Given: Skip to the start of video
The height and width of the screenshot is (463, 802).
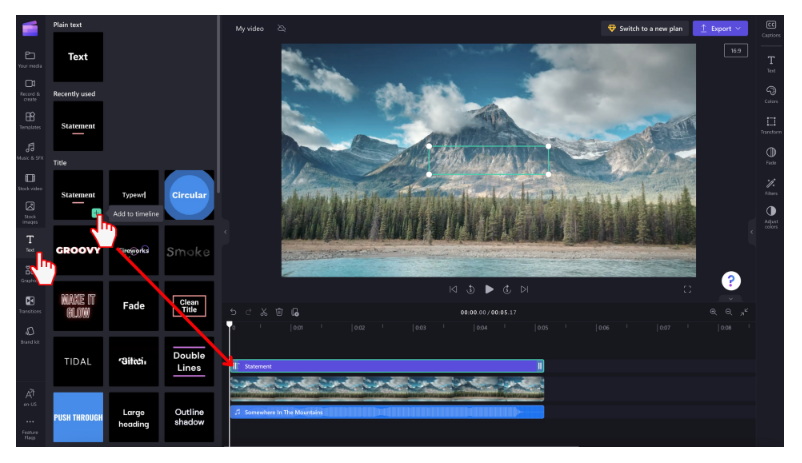Looking at the screenshot, I should pos(453,290).
